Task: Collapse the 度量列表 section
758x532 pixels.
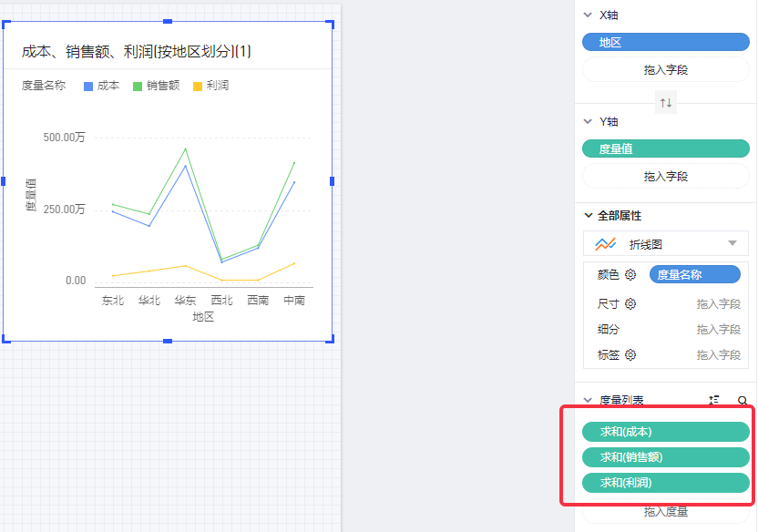Action: pyautogui.click(x=588, y=400)
